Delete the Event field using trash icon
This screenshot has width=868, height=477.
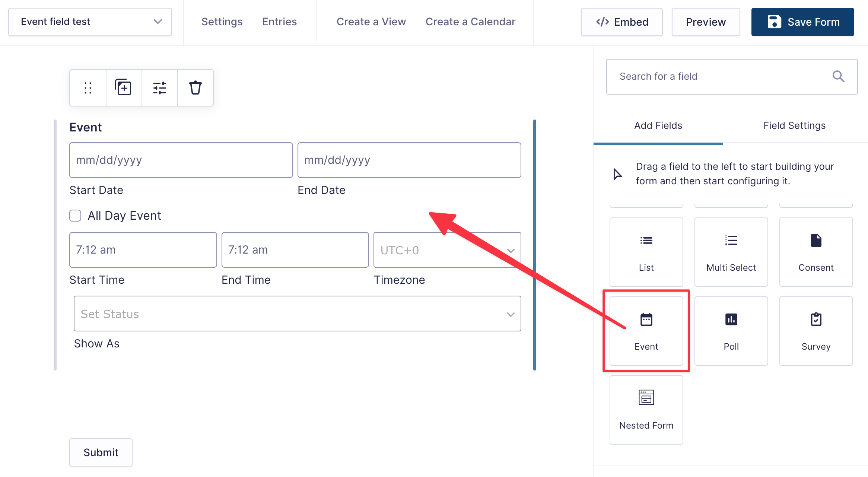[195, 88]
